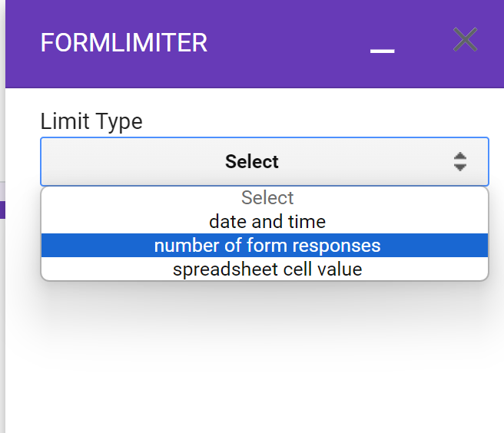This screenshot has height=433, width=504.
Task: Minimize the FormLimiter panel
Action: point(382,49)
